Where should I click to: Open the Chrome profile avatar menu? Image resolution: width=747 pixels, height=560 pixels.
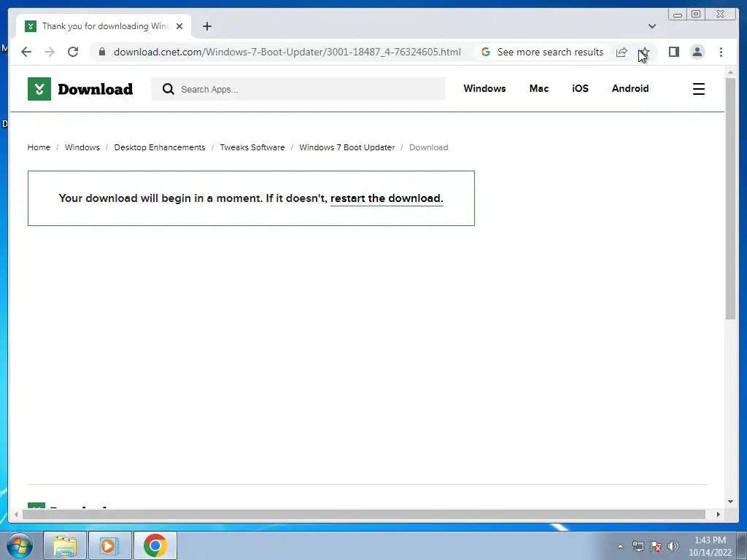point(697,52)
